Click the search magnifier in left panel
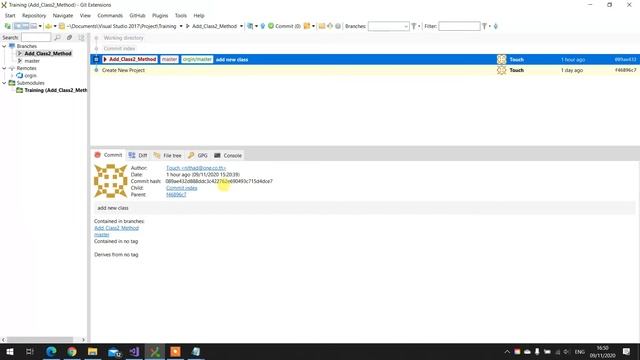The width and height of the screenshot is (640, 360). pyautogui.click(x=57, y=38)
